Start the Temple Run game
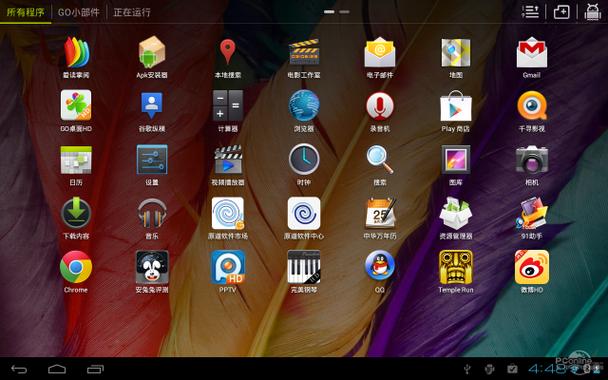Viewport: 608px width, 380px height. pos(456,267)
